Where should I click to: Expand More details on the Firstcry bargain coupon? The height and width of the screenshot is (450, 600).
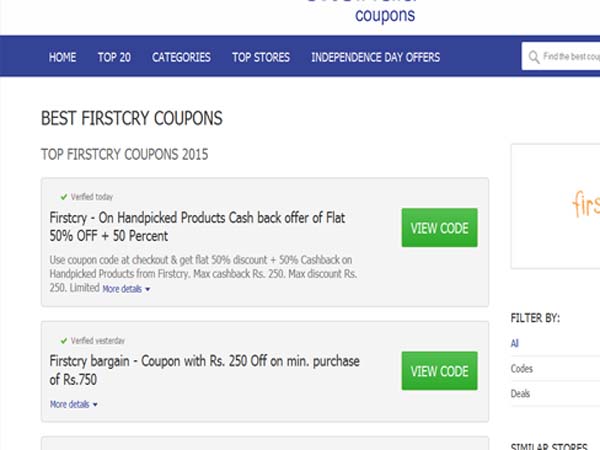click(x=74, y=404)
